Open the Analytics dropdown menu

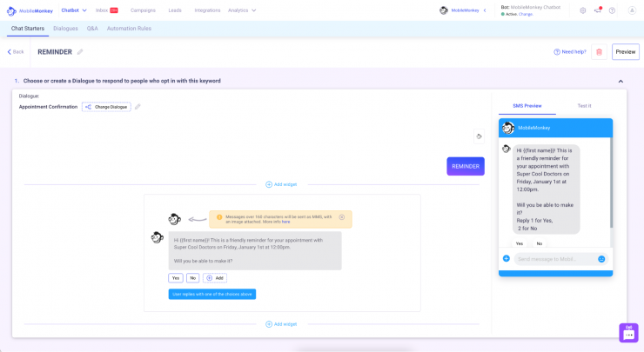click(242, 10)
